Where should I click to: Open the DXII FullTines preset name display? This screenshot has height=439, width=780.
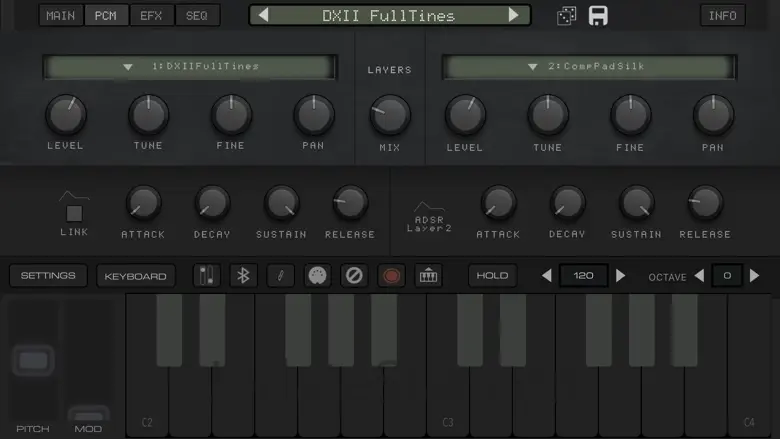pyautogui.click(x=389, y=15)
